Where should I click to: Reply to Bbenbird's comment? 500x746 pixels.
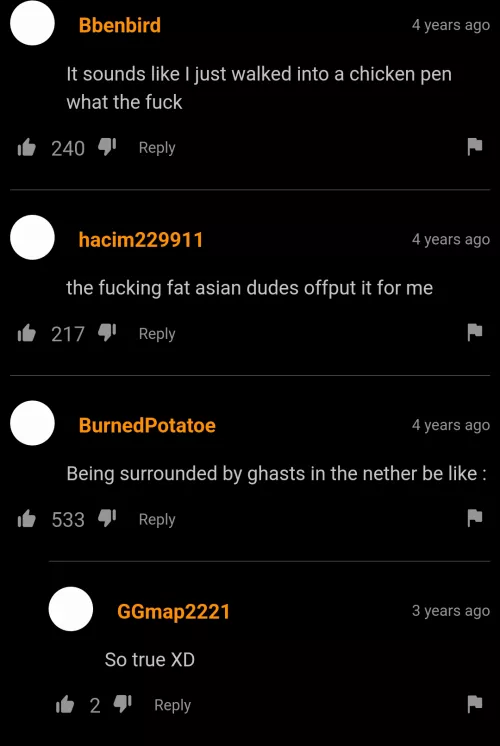coord(157,148)
